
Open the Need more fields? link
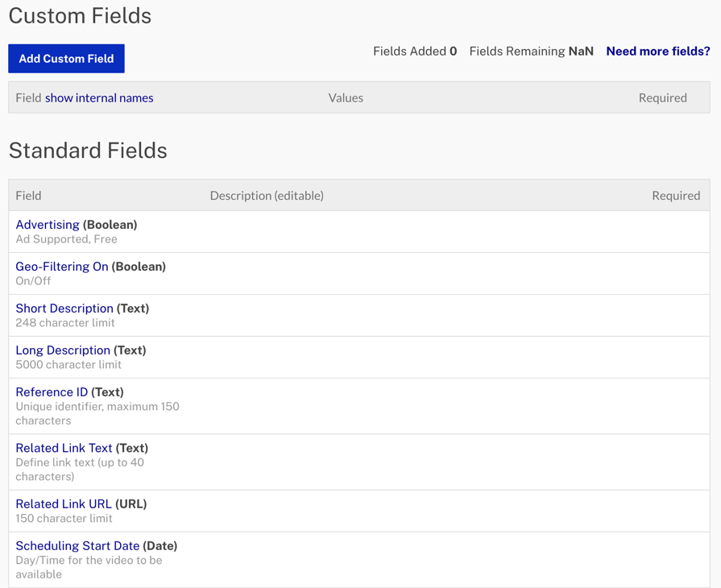(x=658, y=51)
